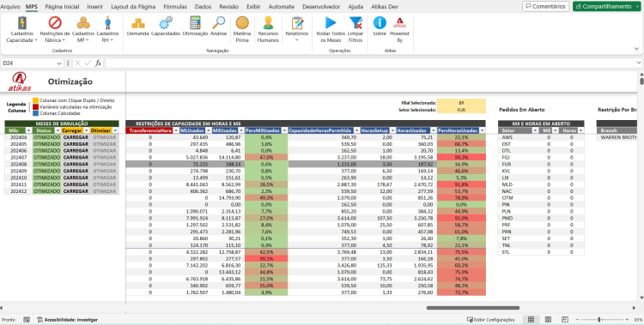644x325 pixels.
Task: Open Compartilhamento dropdown arrow
Action: (637, 7)
